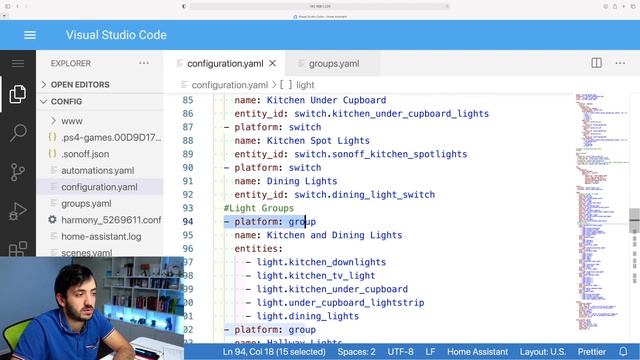This screenshot has height=360, width=640.
Task: Click 'Dining Lights' name on line 91
Action: click(302, 181)
